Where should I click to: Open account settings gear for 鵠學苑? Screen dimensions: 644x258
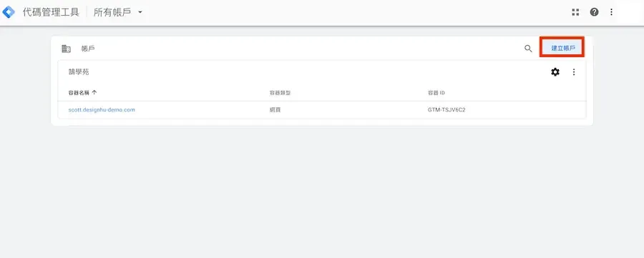tap(555, 72)
